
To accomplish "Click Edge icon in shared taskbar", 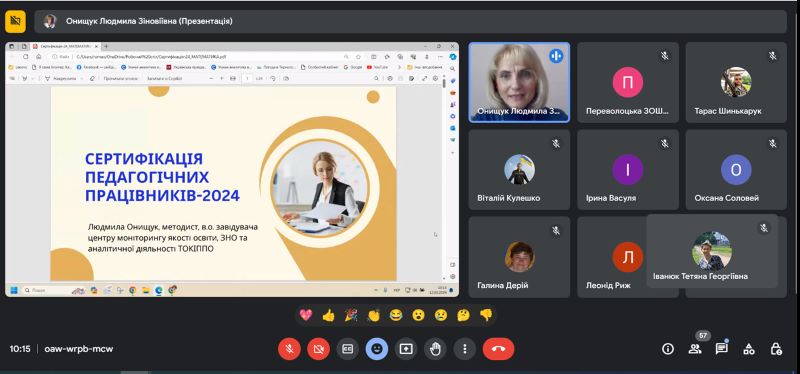I will point(159,290).
